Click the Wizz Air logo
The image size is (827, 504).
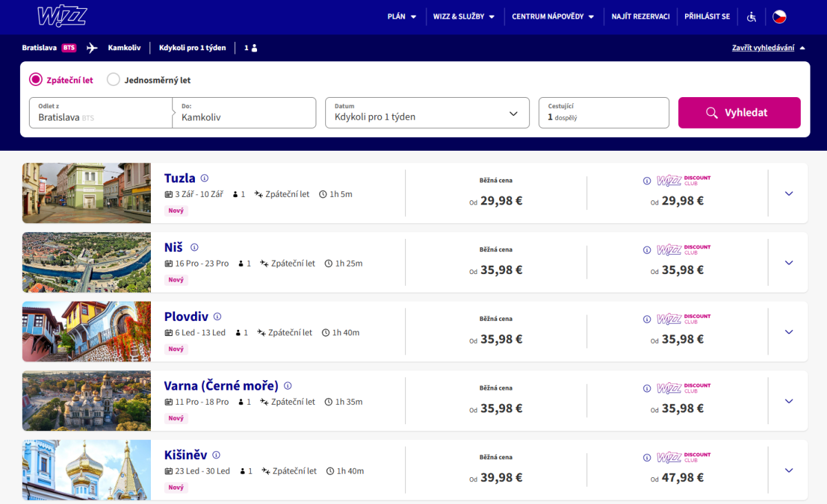click(61, 17)
